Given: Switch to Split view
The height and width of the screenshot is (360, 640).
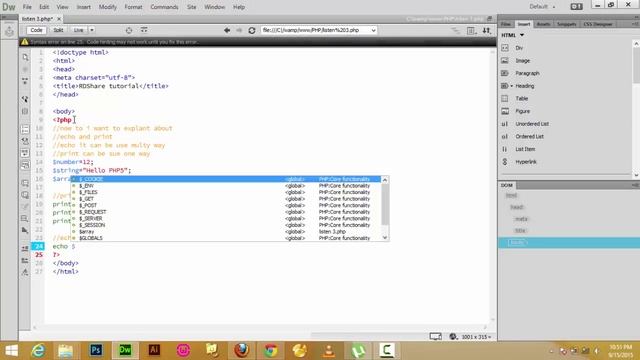Looking at the screenshot, I should (58, 30).
